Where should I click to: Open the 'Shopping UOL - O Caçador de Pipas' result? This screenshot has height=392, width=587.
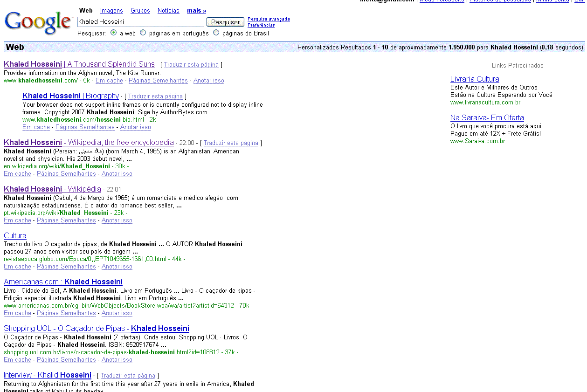pyautogui.click(x=97, y=329)
